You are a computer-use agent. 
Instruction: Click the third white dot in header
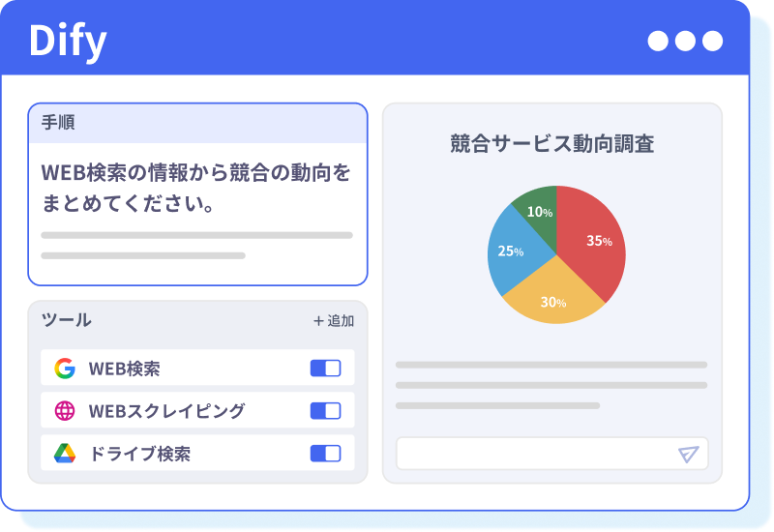tap(712, 41)
